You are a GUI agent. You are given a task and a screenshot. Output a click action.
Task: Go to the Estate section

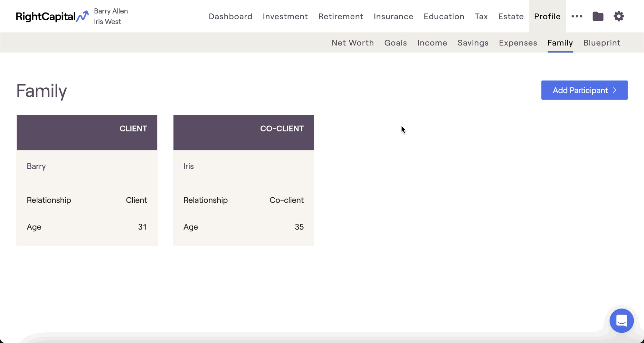coord(511,16)
